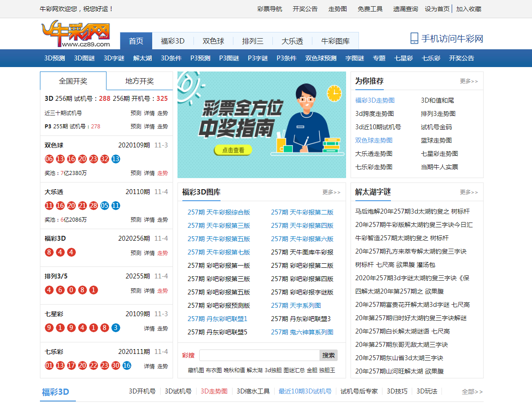Click 3D预测 in the blue navbar
Viewport: 532px width, 405px height.
click(55, 58)
